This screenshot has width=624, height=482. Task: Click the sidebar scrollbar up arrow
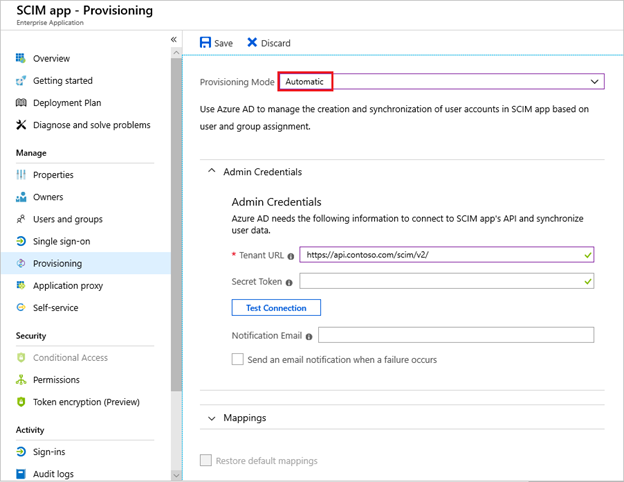[176, 53]
